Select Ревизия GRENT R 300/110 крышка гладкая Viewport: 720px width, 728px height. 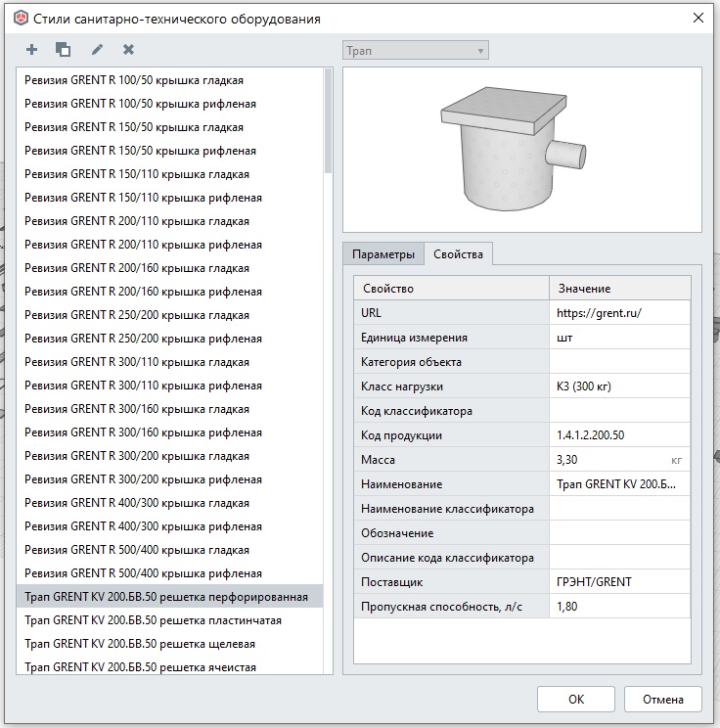click(x=170, y=362)
